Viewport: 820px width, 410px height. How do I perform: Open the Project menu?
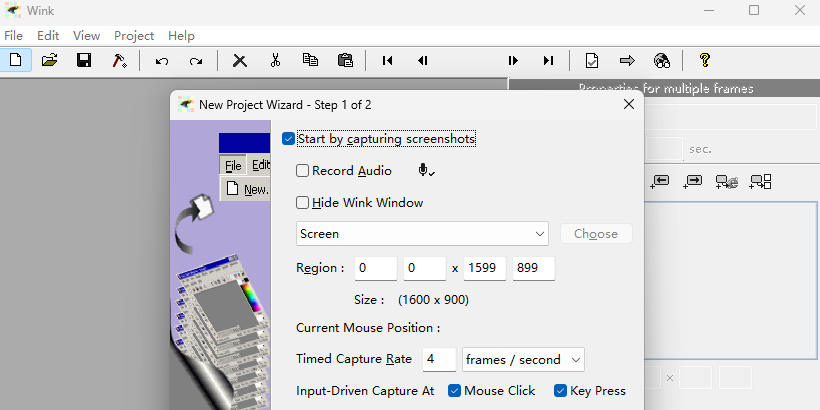click(134, 36)
